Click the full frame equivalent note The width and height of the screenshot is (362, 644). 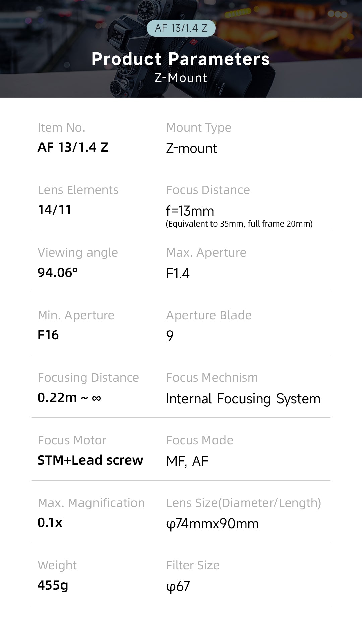(x=239, y=224)
